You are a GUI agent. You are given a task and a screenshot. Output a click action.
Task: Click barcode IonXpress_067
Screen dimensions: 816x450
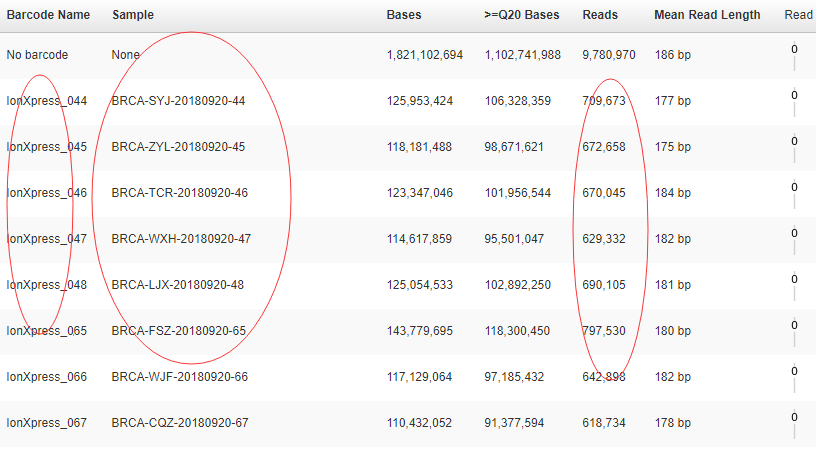(47, 423)
